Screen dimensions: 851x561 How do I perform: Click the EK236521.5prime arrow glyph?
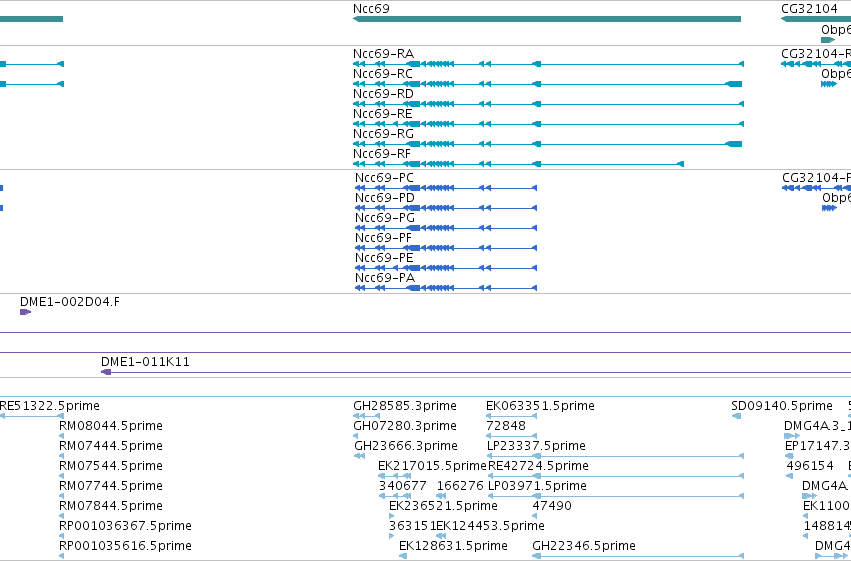coord(391,516)
